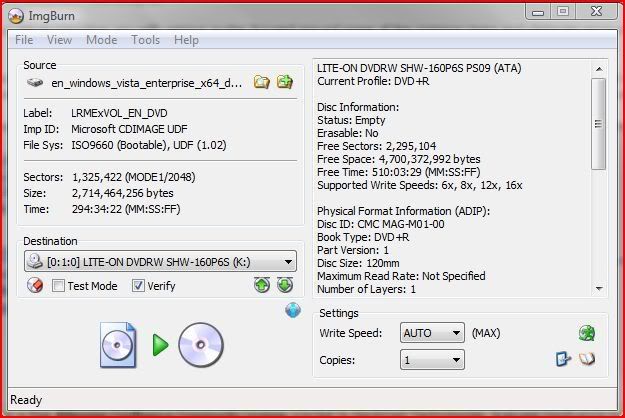Click the Free Sectors: 2,295,104 line
This screenshot has height=418, width=625.
[x=377, y=146]
